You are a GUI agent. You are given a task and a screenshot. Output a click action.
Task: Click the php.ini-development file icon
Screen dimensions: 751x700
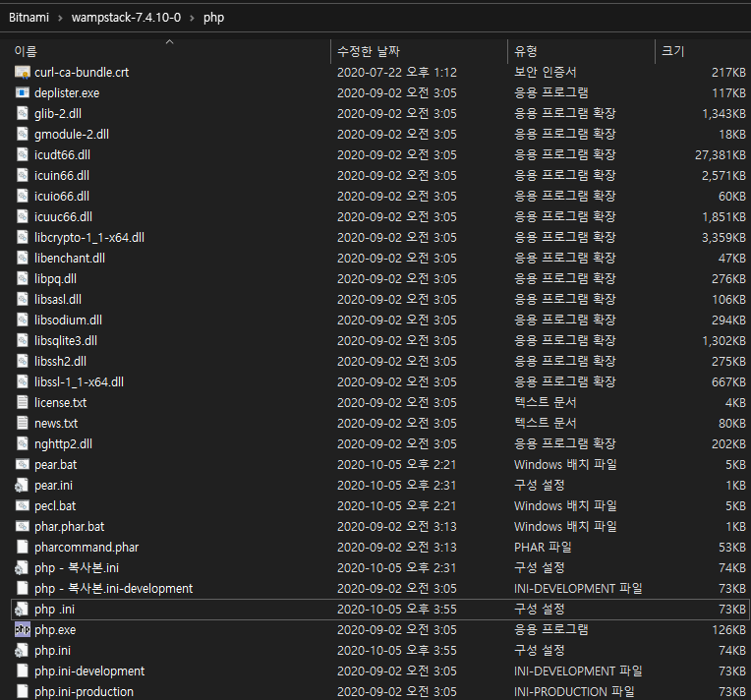(x=23, y=671)
